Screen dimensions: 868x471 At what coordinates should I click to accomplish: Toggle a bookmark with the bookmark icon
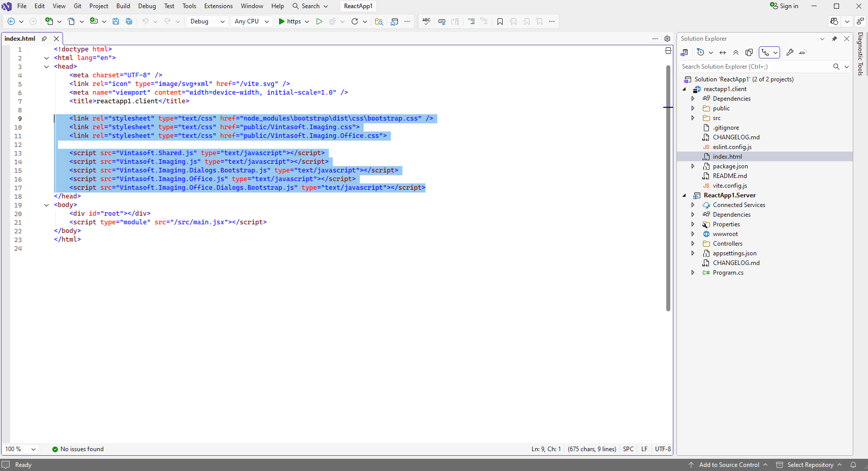(500, 21)
